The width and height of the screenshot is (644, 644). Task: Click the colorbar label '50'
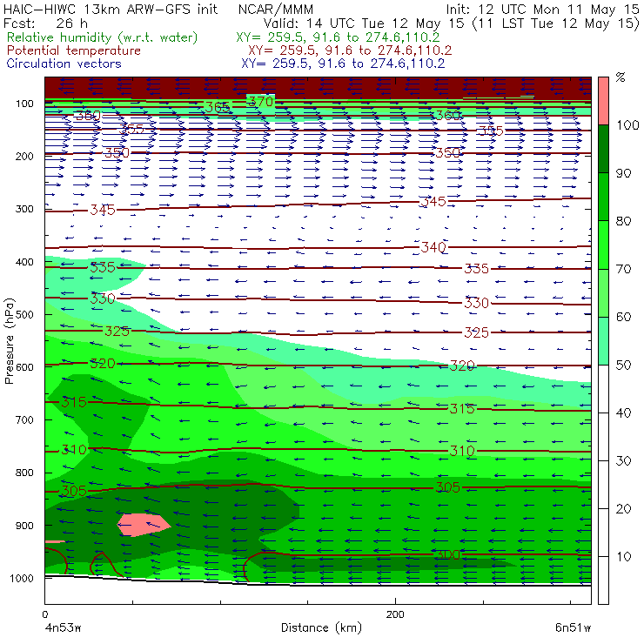point(623,366)
